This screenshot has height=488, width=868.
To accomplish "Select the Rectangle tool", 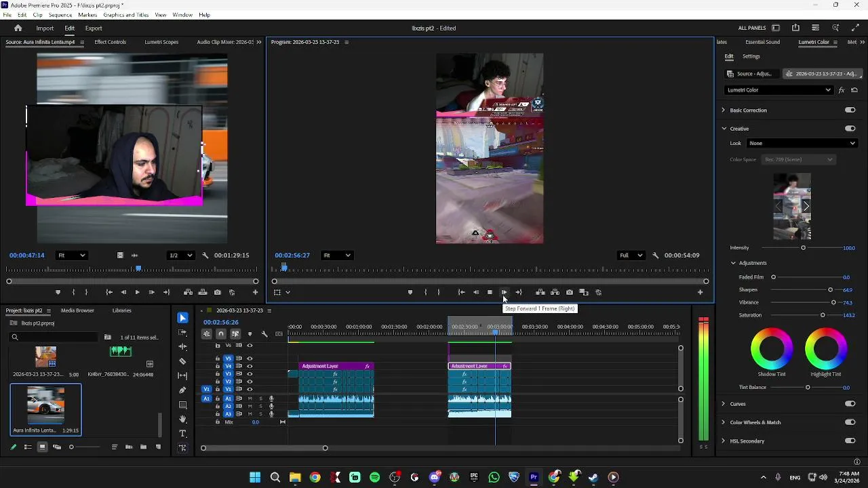I will (182, 405).
